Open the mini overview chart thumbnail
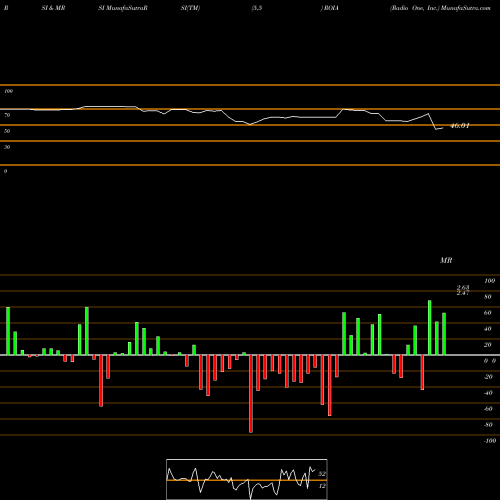 coord(247,479)
